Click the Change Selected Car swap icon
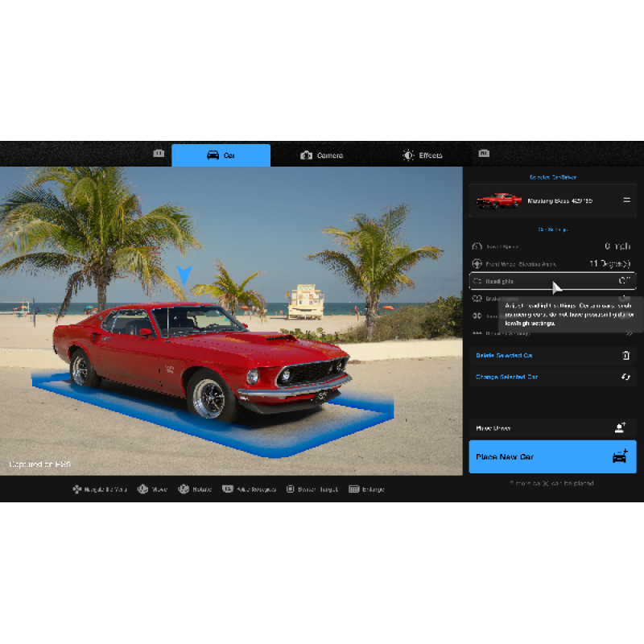 click(626, 377)
